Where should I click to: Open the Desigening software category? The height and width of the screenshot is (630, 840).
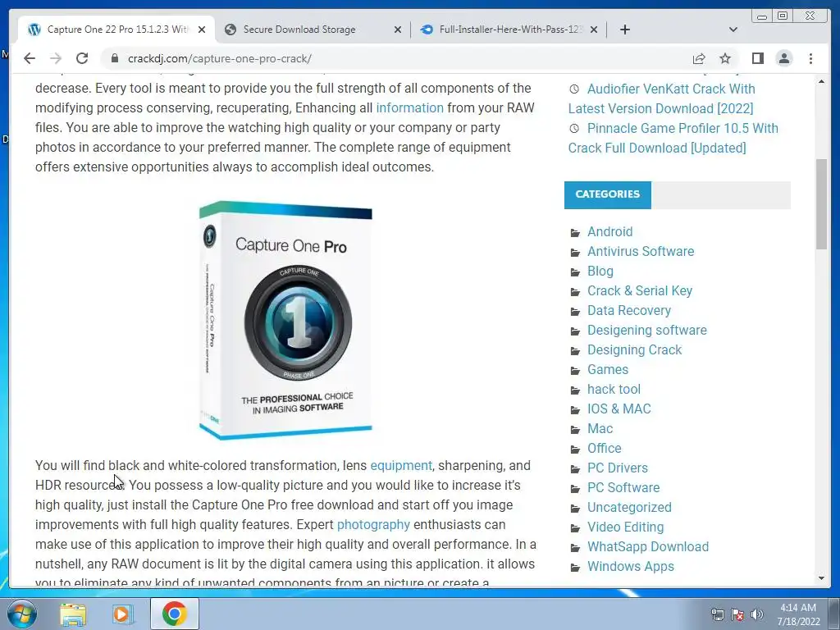(646, 330)
